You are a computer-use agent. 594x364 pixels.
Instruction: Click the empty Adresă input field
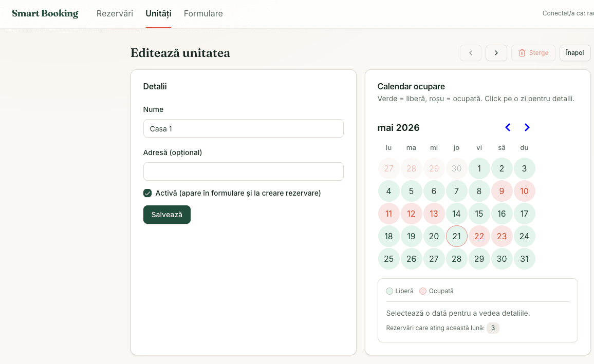pyautogui.click(x=243, y=171)
